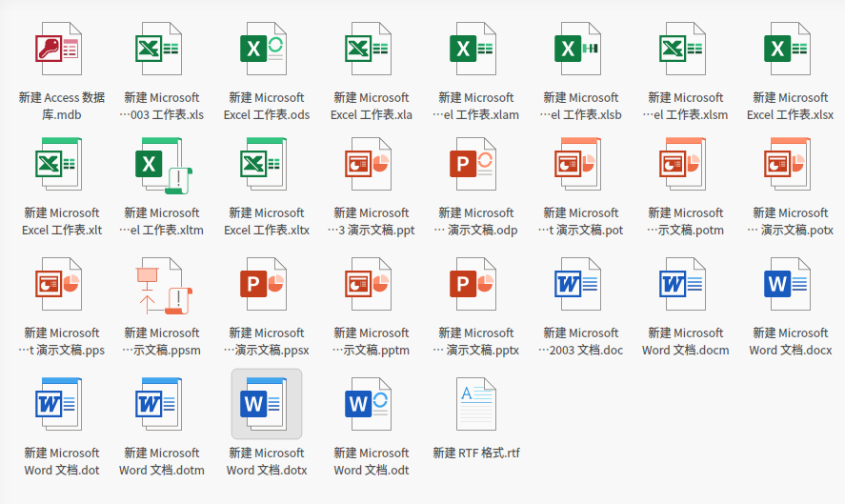
Task: Select the Excel template .xlt icon
Action: (58, 164)
